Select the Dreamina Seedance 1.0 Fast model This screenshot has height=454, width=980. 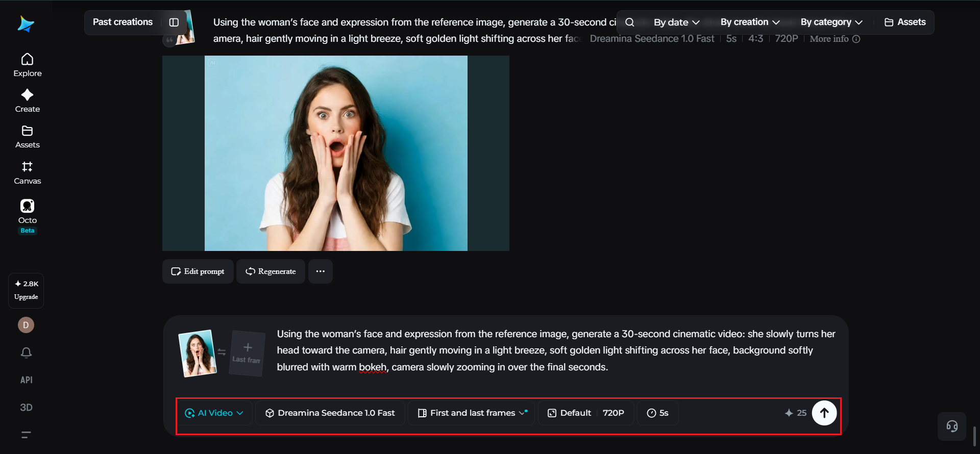coord(330,413)
